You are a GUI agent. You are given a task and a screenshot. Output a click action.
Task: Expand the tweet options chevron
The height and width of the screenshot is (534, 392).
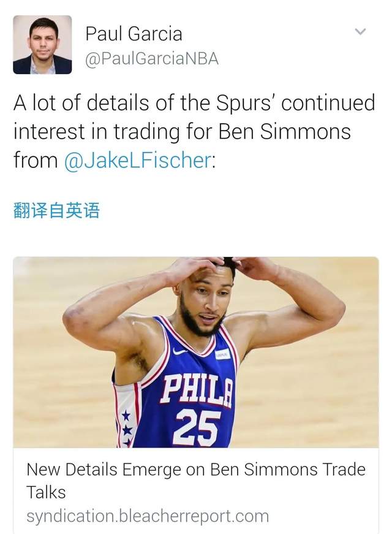360,32
